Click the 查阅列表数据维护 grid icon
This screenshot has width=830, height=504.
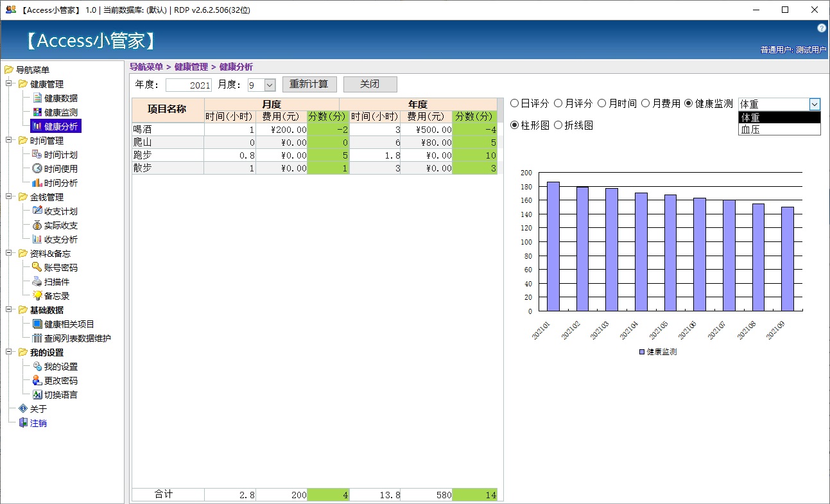37,338
